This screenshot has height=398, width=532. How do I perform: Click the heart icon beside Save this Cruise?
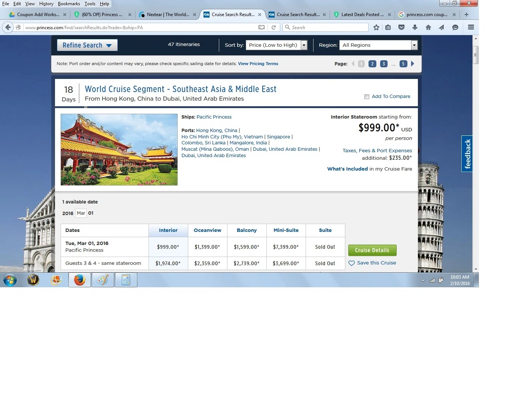click(x=352, y=263)
